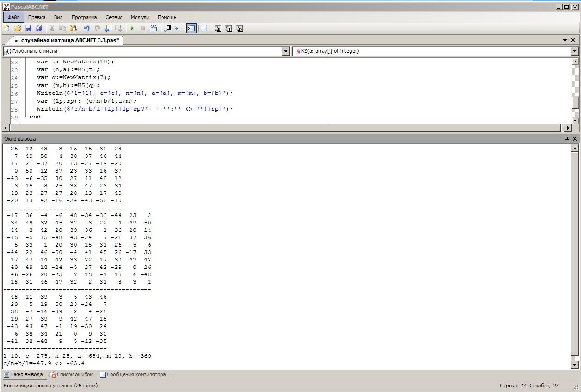
Task: Click the output window scrollbar down arrow
Action: [575, 365]
